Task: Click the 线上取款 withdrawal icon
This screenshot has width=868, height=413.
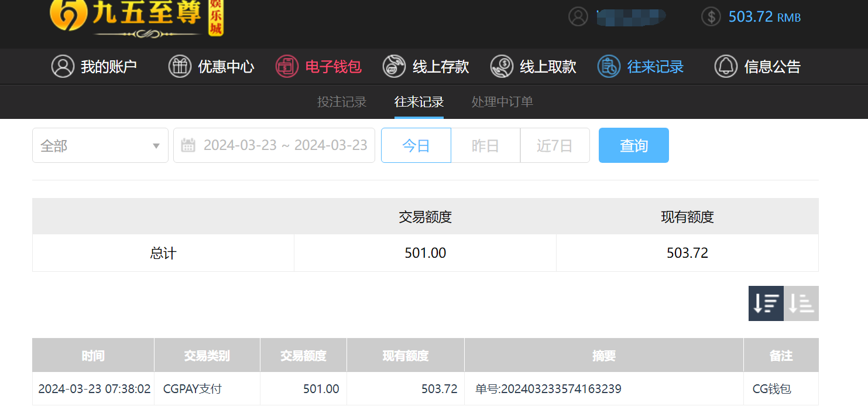Action: (502, 66)
